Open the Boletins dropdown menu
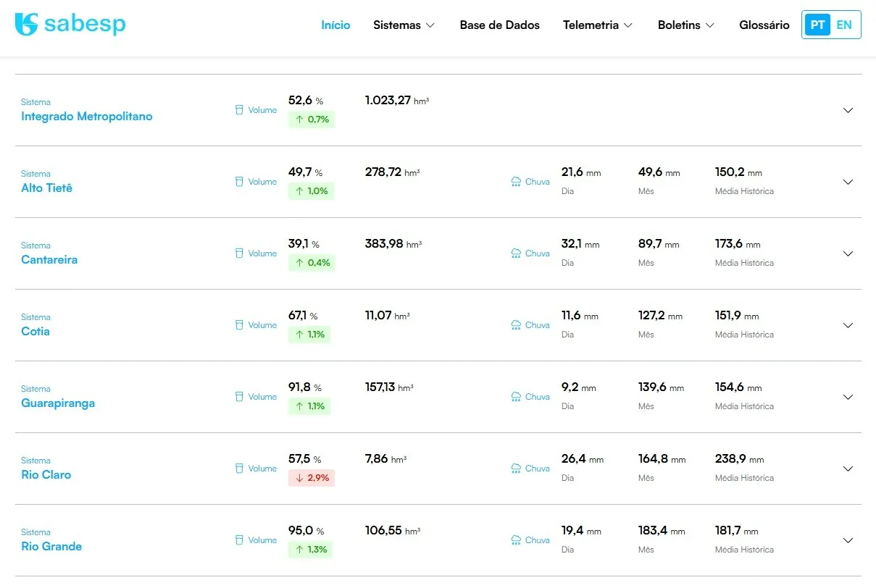 click(x=685, y=25)
